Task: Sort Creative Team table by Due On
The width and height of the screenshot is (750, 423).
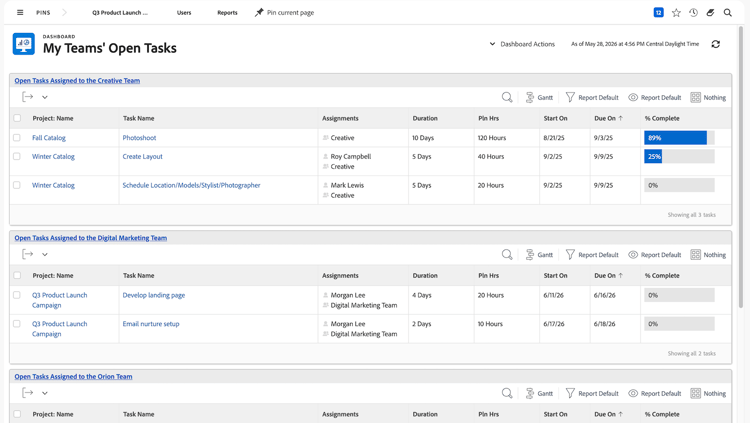Action: (x=608, y=118)
